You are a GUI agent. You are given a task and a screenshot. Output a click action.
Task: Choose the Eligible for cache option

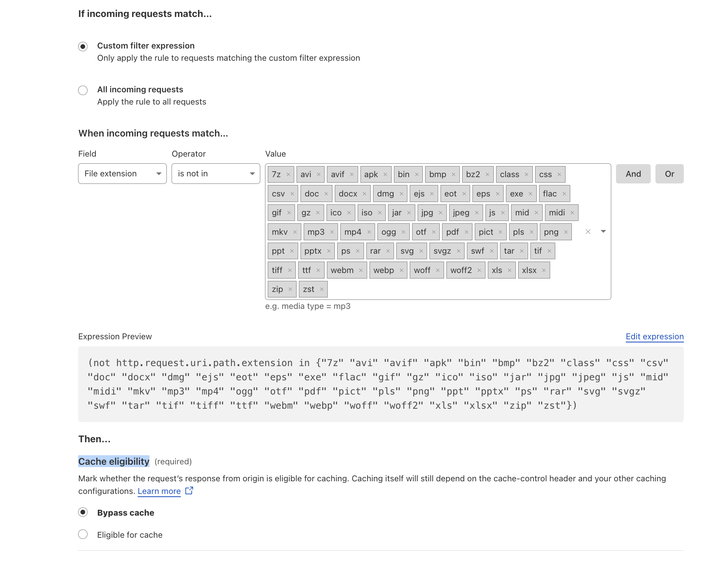pos(83,535)
